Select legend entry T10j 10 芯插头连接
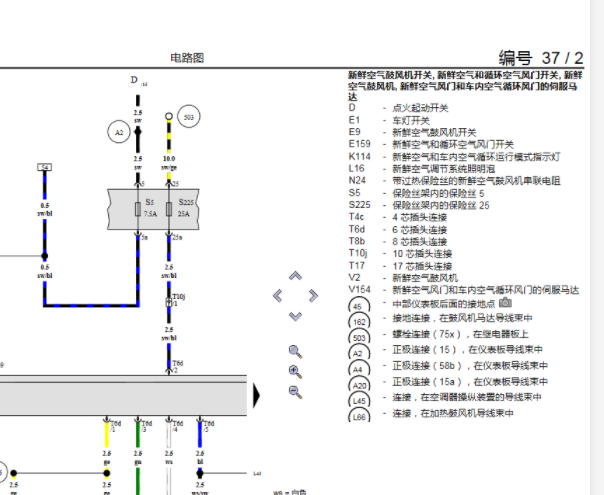Screen dimensions: 604x495 (401, 253)
